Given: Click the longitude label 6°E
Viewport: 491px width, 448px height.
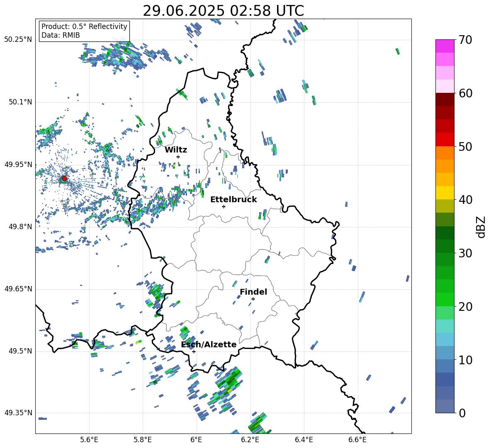Looking at the screenshot, I should (x=196, y=440).
